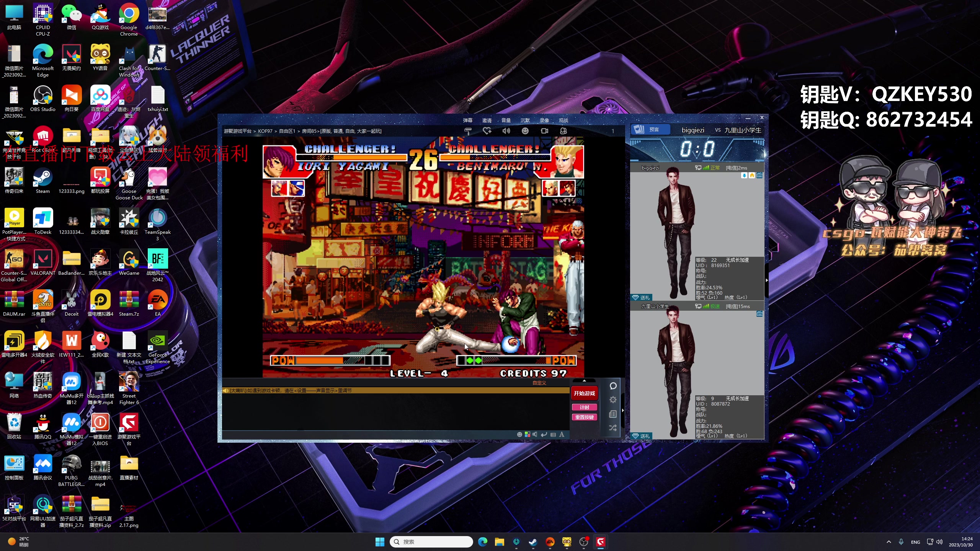
Task: Click 送礼 under bigqiezi avatar
Action: 641,297
